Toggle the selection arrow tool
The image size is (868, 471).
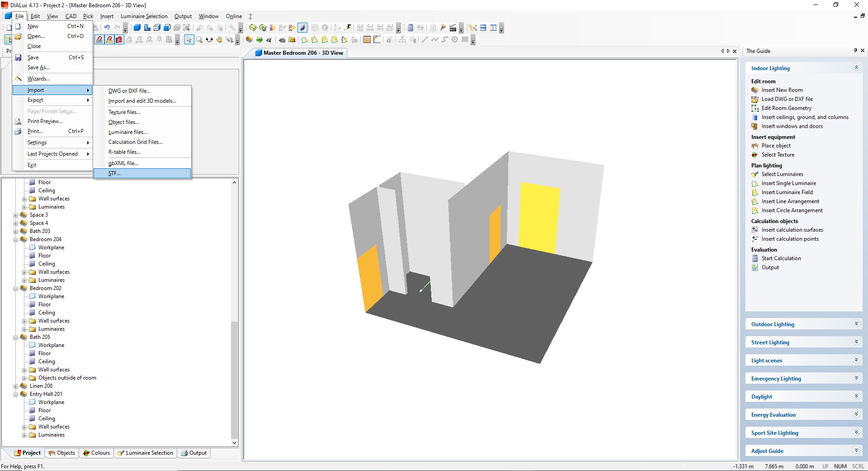pyautogui.click(x=189, y=39)
